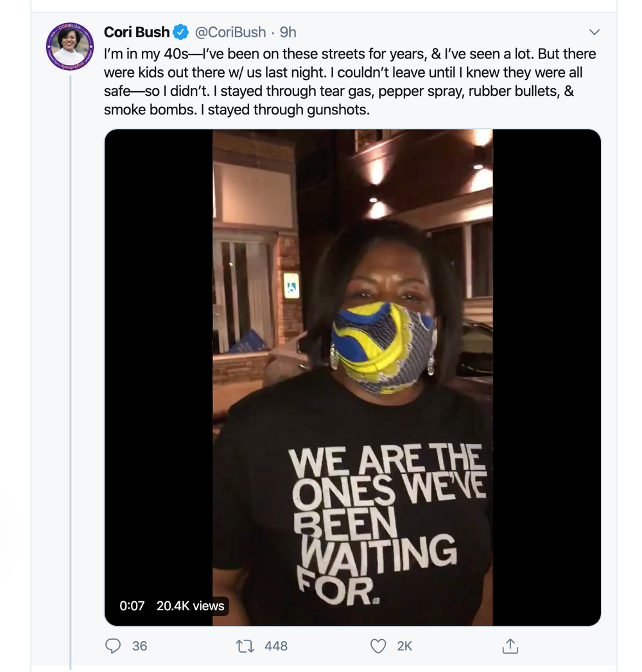642x672 pixels.
Task: Click the 0:07 video duration label
Action: [x=132, y=606]
